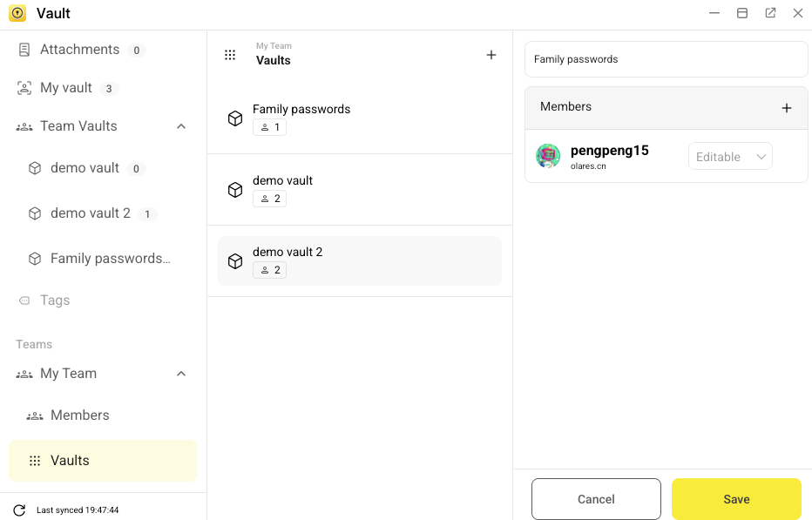The height and width of the screenshot is (520, 812).
Task: Open My vault in sidebar
Action: (x=66, y=88)
